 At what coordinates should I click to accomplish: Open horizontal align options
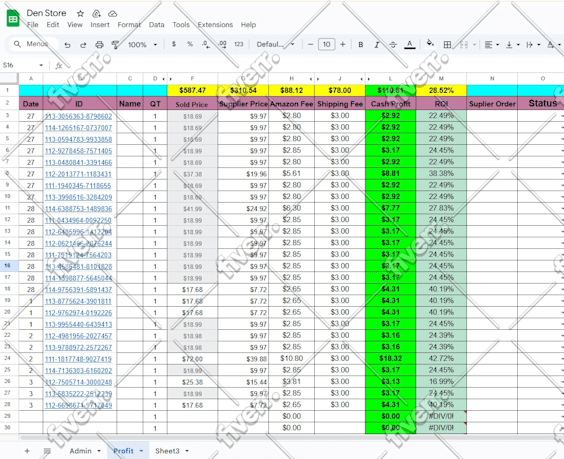pos(491,45)
